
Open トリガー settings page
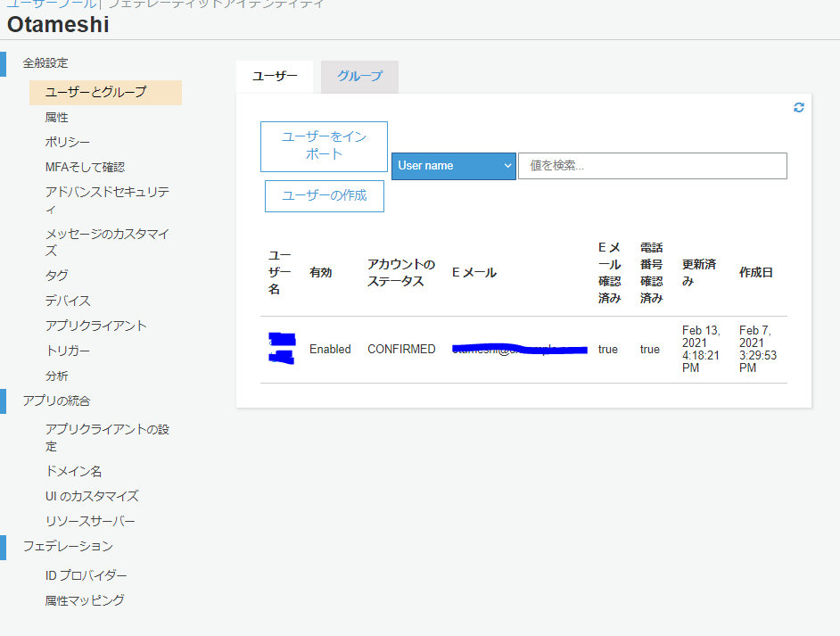(68, 351)
